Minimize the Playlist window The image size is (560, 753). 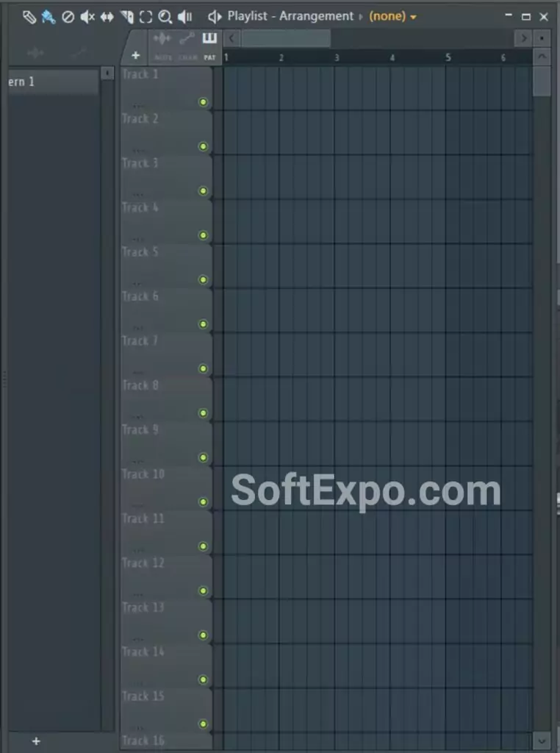508,16
